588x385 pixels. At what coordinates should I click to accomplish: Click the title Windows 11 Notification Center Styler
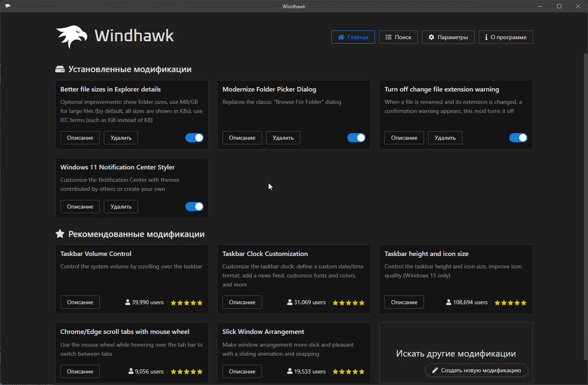click(x=117, y=167)
